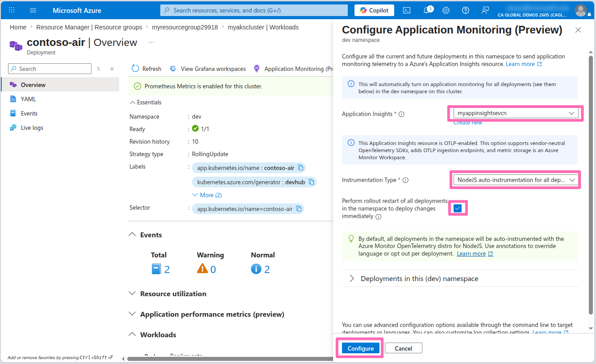
Task: Open the hamburger portal menu
Action: 33,10
